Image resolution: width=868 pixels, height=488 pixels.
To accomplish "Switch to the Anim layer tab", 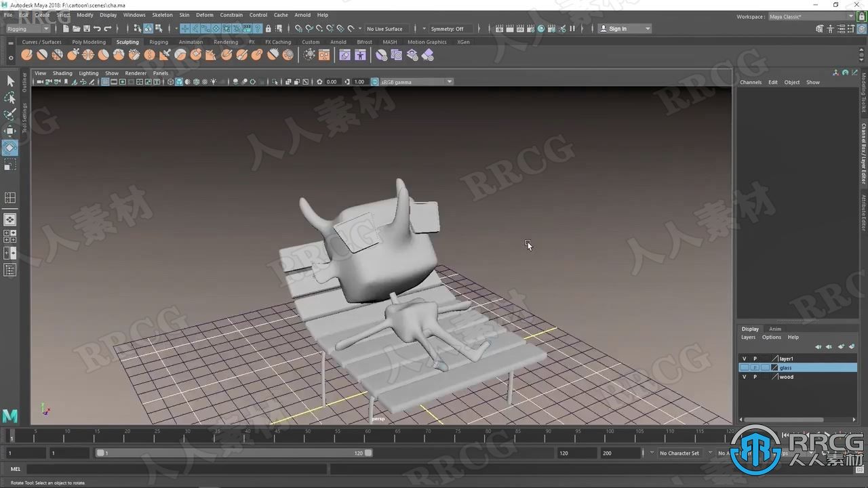I will (774, 329).
